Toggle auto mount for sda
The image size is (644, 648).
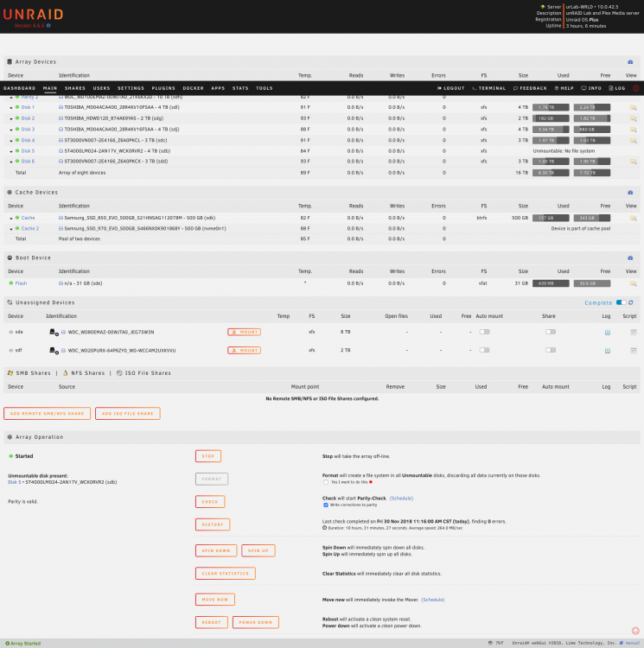[484, 332]
